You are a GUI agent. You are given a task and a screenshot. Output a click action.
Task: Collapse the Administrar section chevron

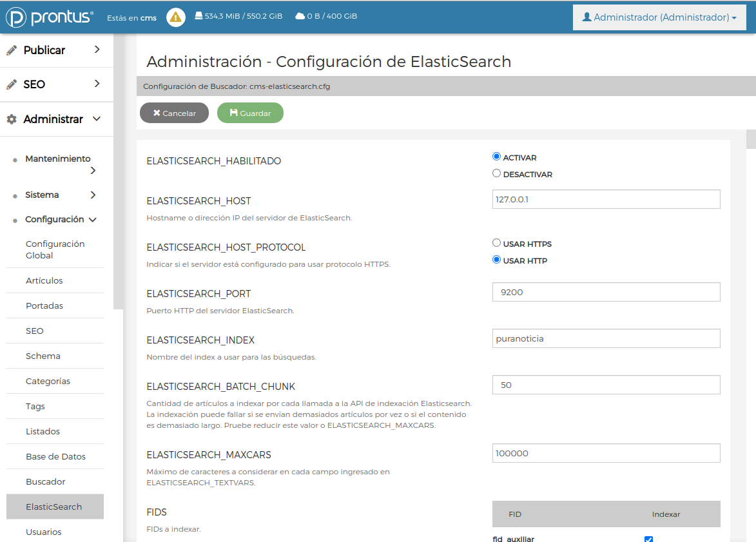pos(97,119)
